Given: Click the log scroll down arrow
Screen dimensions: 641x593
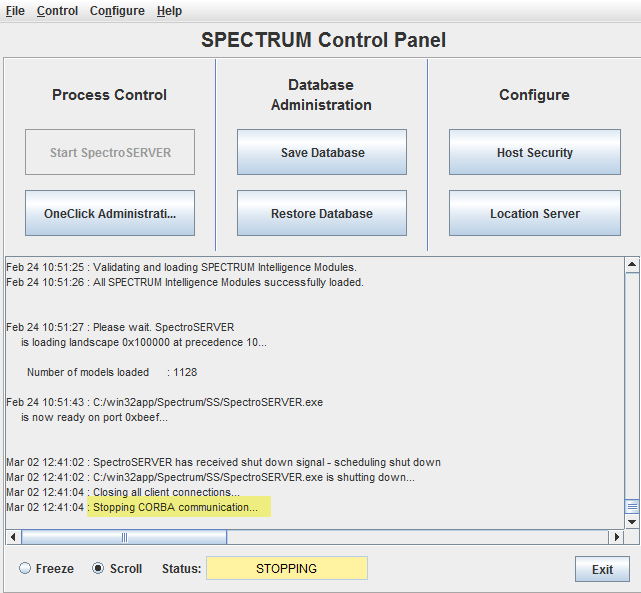Looking at the screenshot, I should [x=632, y=521].
